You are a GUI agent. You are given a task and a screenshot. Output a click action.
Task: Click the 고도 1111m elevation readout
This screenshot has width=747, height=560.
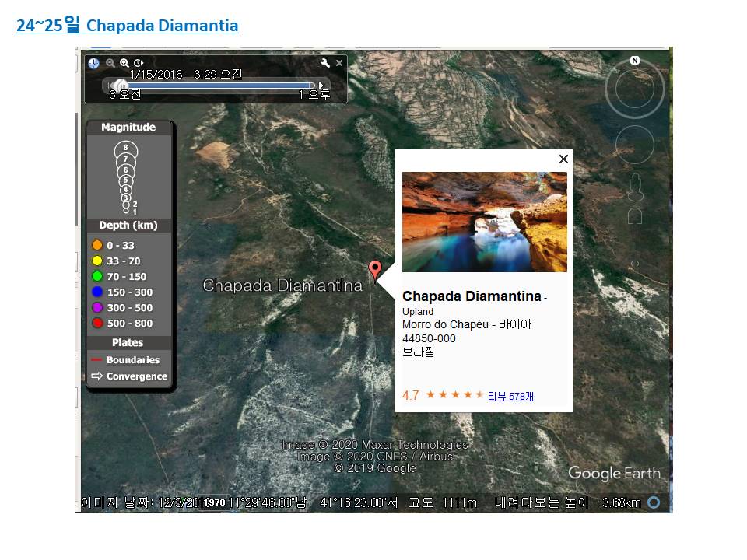tap(443, 503)
